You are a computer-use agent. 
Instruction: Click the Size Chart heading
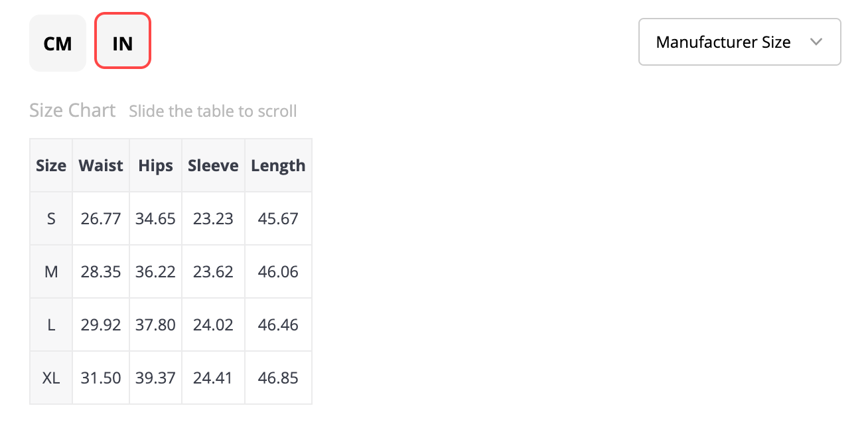pyautogui.click(x=72, y=110)
